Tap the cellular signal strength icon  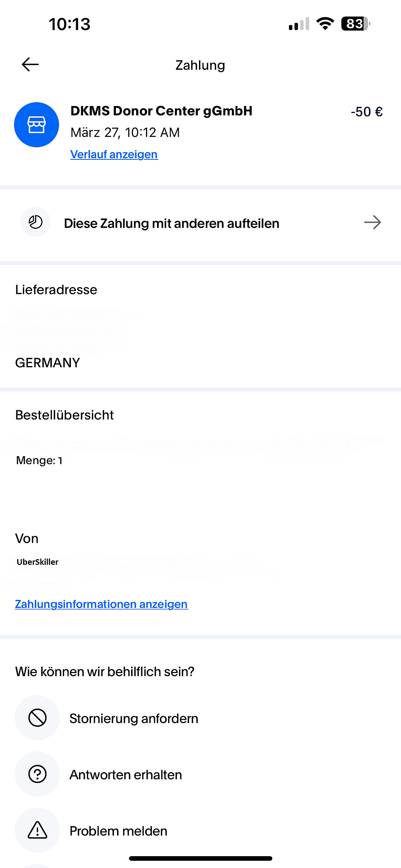299,24
